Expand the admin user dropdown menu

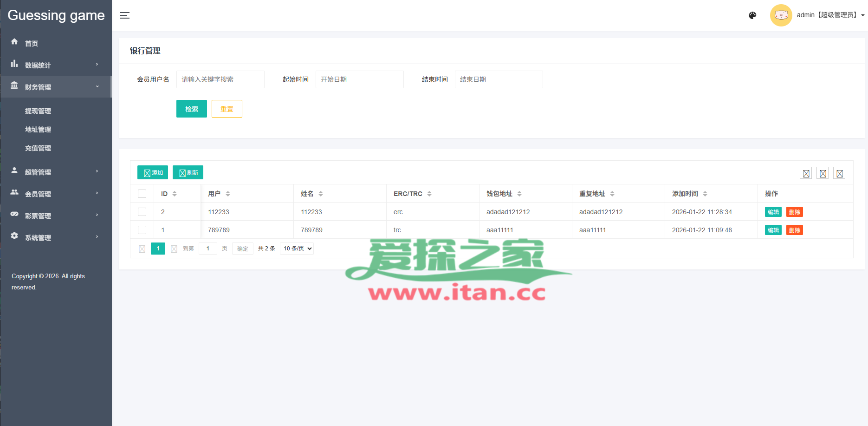(830, 15)
